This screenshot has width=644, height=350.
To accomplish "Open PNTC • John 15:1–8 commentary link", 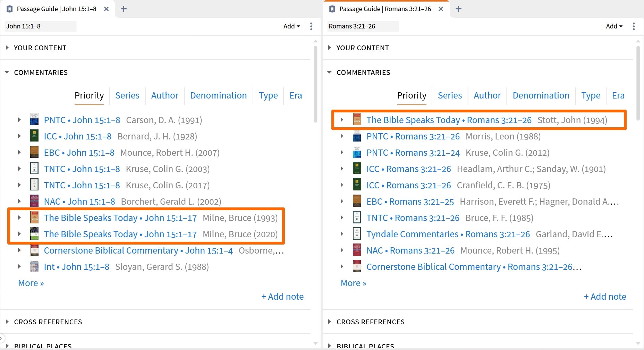I will click(82, 120).
